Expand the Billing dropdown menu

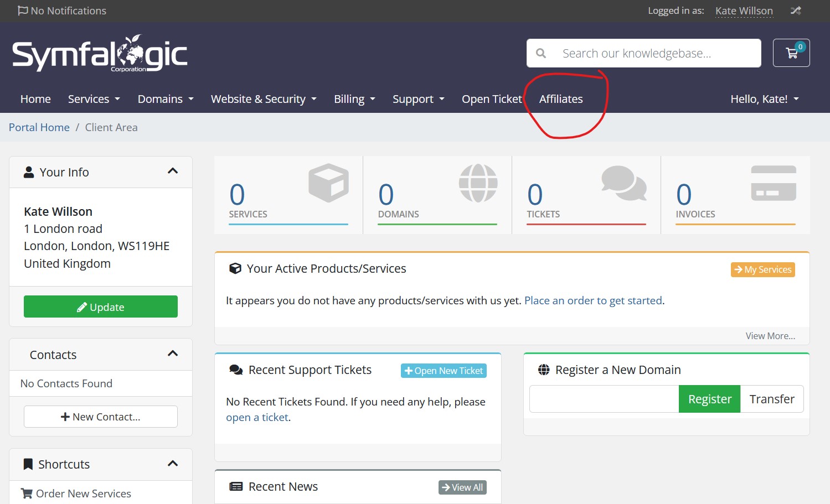click(x=354, y=99)
